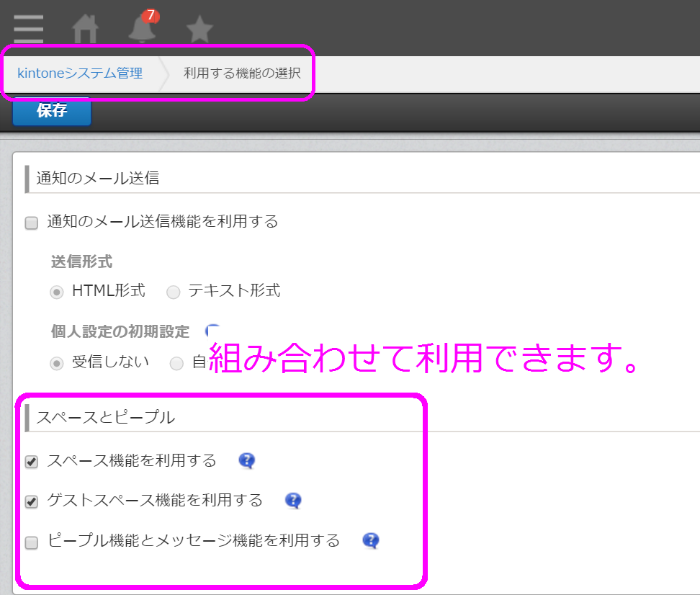Select the 受信しない radio button
Viewport: 700px width, 595px height.
coord(56,363)
